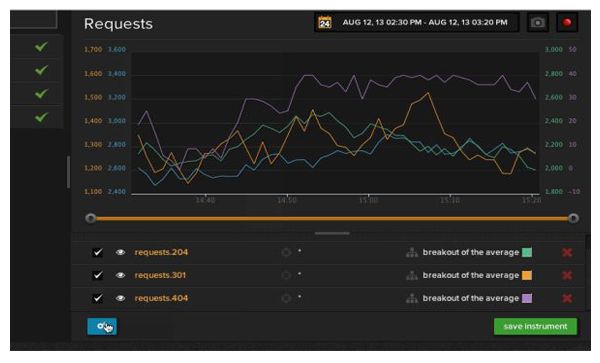Open the calendar date picker icon
This screenshot has height=363, width=600.
point(325,23)
